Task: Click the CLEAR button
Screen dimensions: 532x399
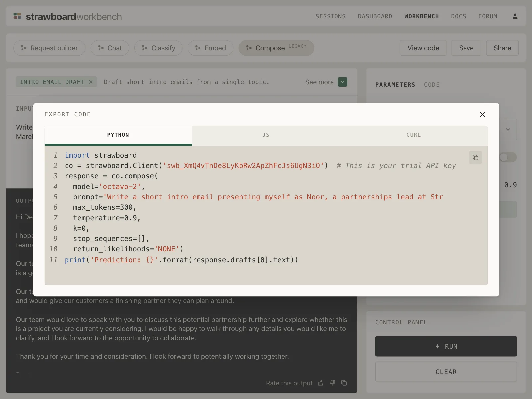Action: pyautogui.click(x=446, y=372)
